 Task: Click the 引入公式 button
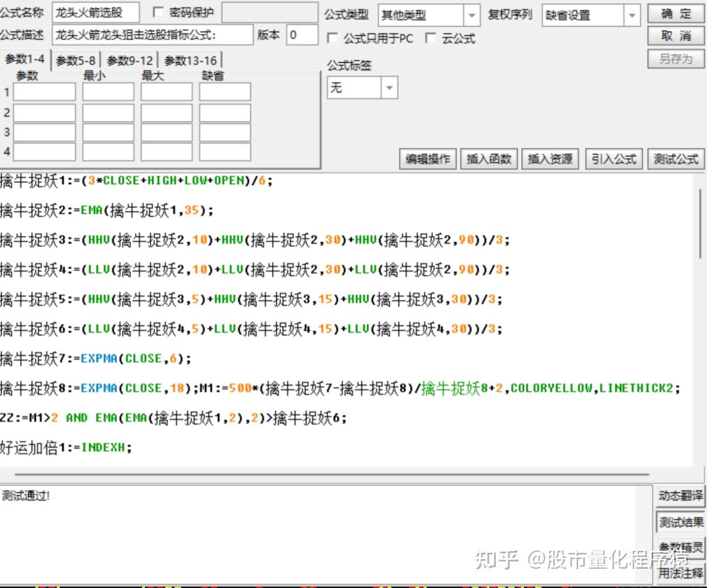point(614,159)
